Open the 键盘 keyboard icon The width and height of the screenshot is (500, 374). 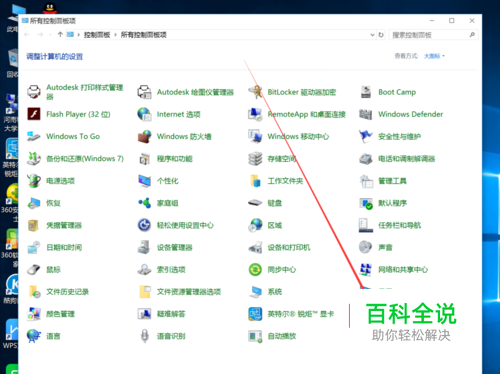coord(255,203)
